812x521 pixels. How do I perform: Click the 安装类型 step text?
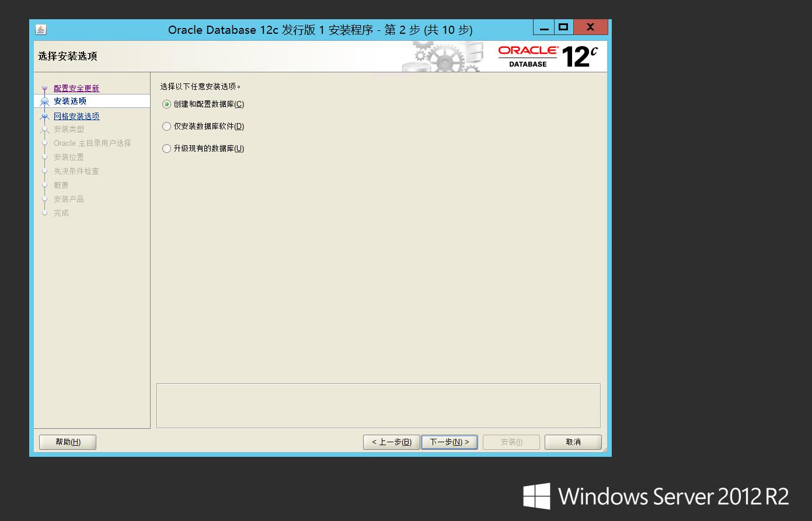click(x=69, y=129)
